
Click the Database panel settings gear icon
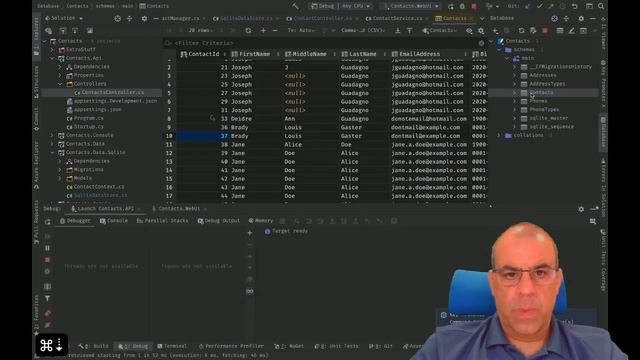[581, 18]
